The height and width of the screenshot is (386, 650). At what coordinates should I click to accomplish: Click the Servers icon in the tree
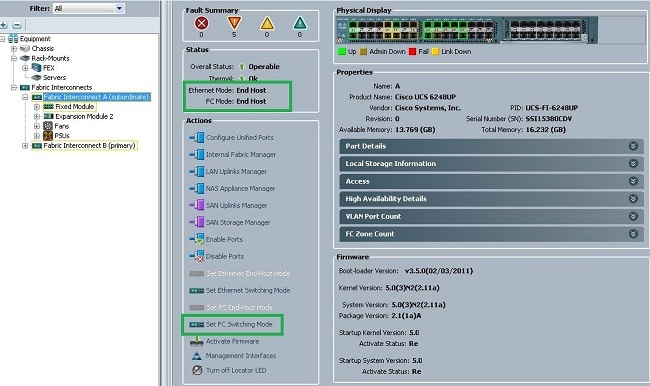(36, 78)
